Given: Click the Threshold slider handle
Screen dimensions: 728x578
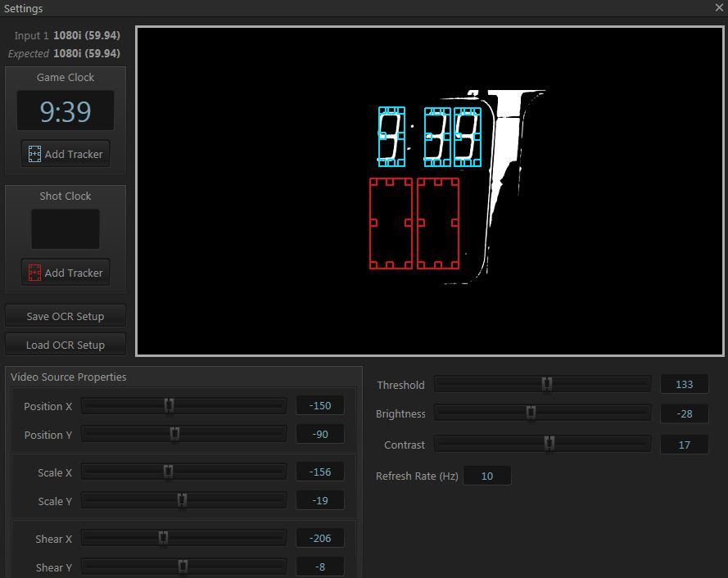Looking at the screenshot, I should [545, 383].
